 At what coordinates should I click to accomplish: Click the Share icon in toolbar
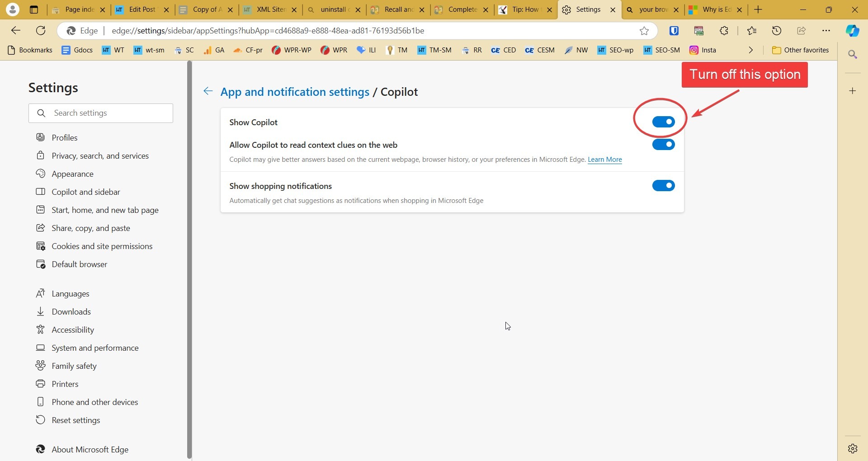click(802, 30)
